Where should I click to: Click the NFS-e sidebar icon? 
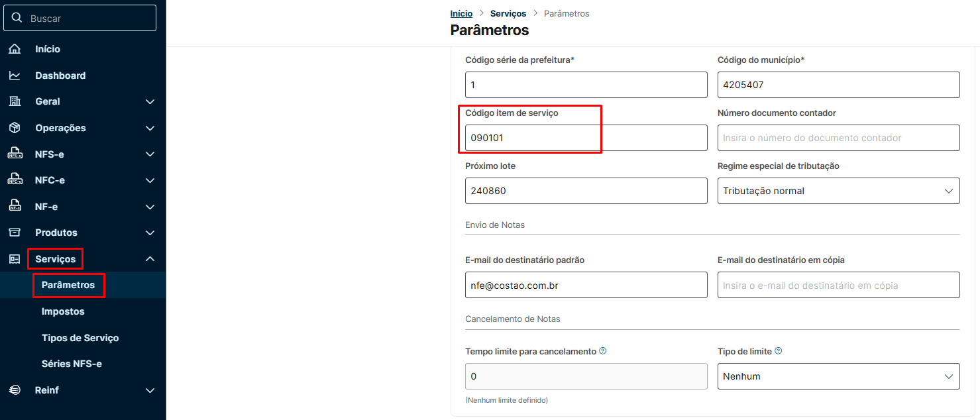click(15, 154)
